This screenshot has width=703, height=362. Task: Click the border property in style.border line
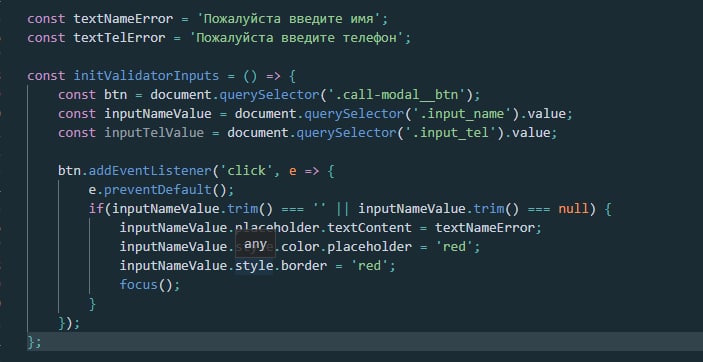tap(304, 266)
